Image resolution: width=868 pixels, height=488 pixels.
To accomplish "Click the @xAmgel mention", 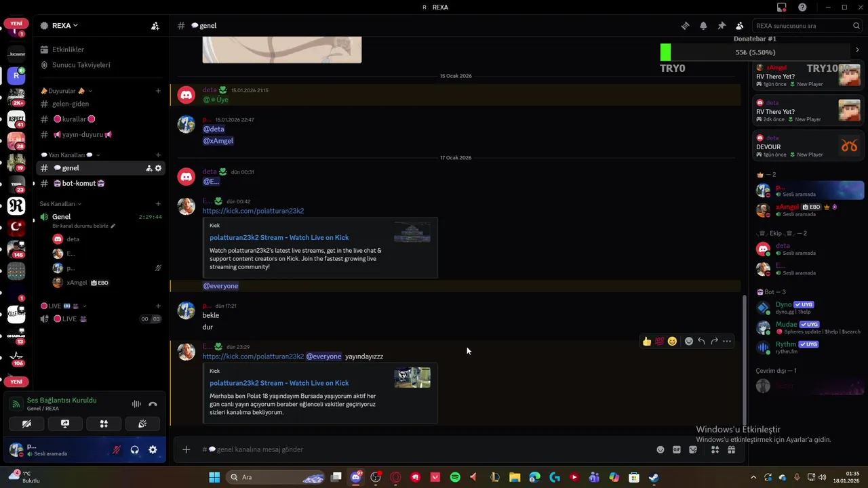I will click(x=218, y=141).
